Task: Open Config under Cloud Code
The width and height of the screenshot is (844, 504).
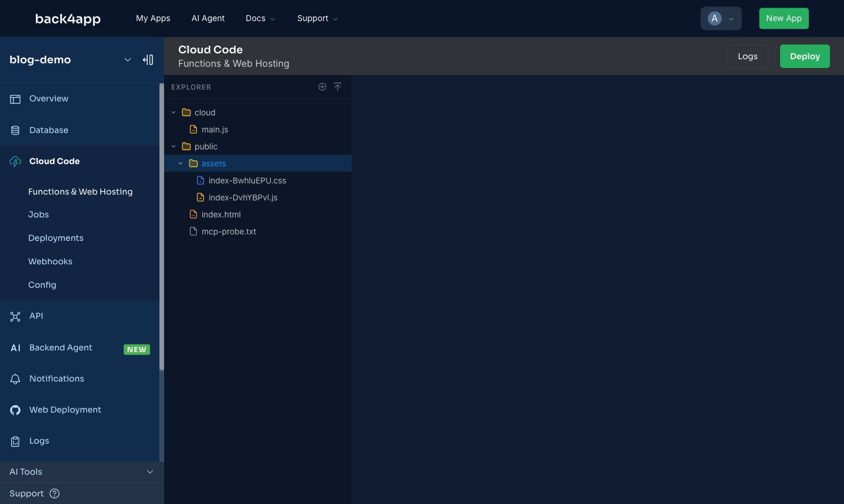Action: pyautogui.click(x=42, y=285)
